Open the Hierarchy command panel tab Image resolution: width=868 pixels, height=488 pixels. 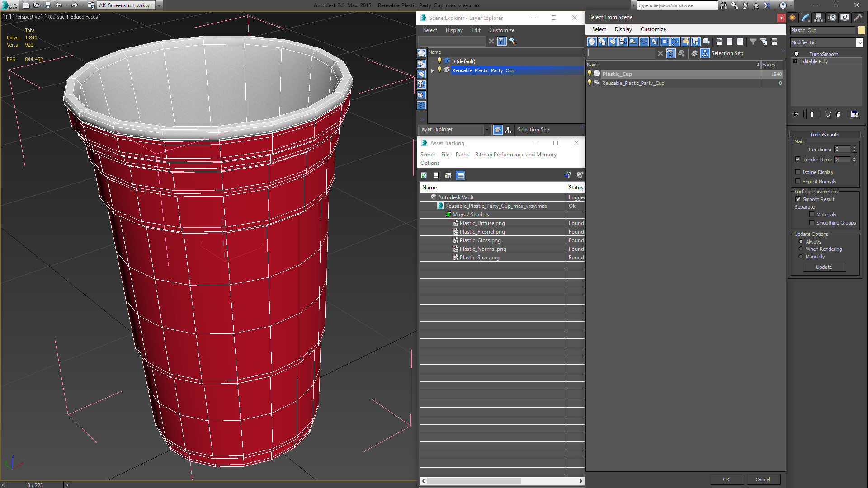coord(818,18)
